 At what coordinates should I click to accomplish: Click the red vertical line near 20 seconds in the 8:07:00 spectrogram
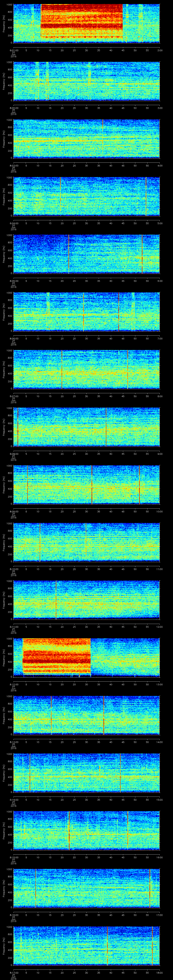pos(62,369)
